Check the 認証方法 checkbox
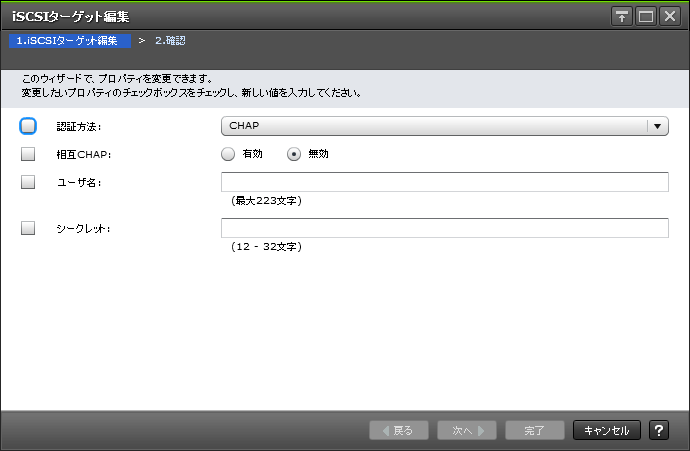The width and height of the screenshot is (690, 451). [28, 126]
